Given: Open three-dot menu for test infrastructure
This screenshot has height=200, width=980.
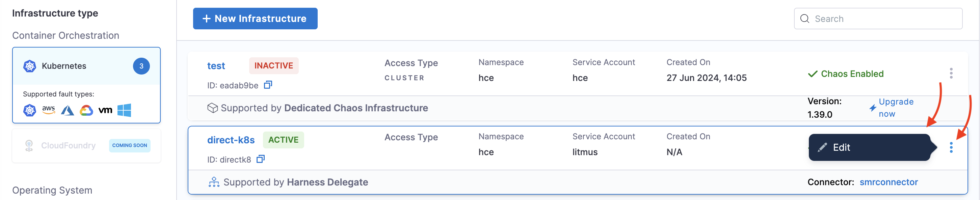Looking at the screenshot, I should 951,74.
